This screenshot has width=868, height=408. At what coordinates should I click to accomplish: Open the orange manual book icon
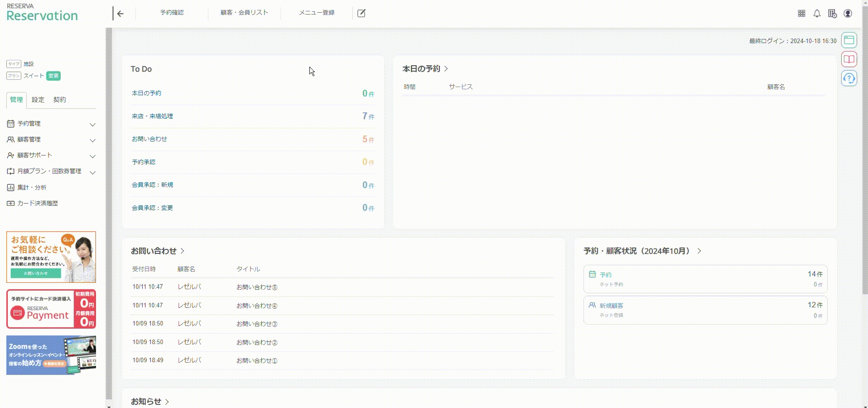pos(849,59)
